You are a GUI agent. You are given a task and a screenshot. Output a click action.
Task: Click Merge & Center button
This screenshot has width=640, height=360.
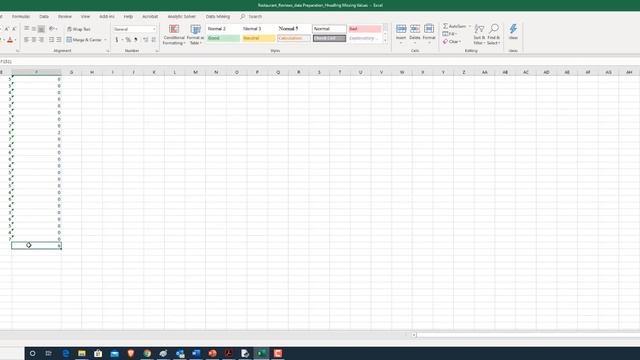point(84,40)
